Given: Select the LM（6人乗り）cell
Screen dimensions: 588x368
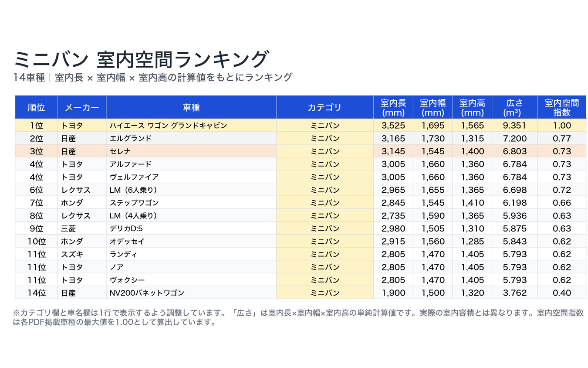Looking at the screenshot, I should (x=191, y=190).
